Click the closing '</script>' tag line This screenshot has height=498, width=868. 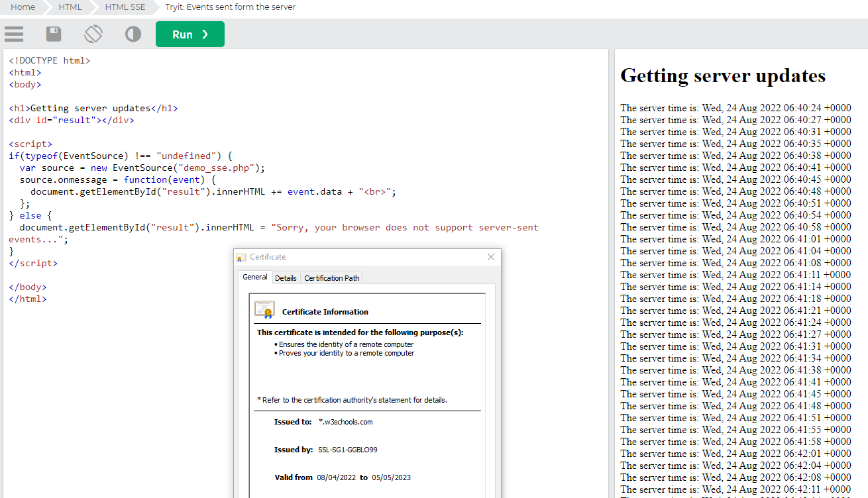pos(33,263)
